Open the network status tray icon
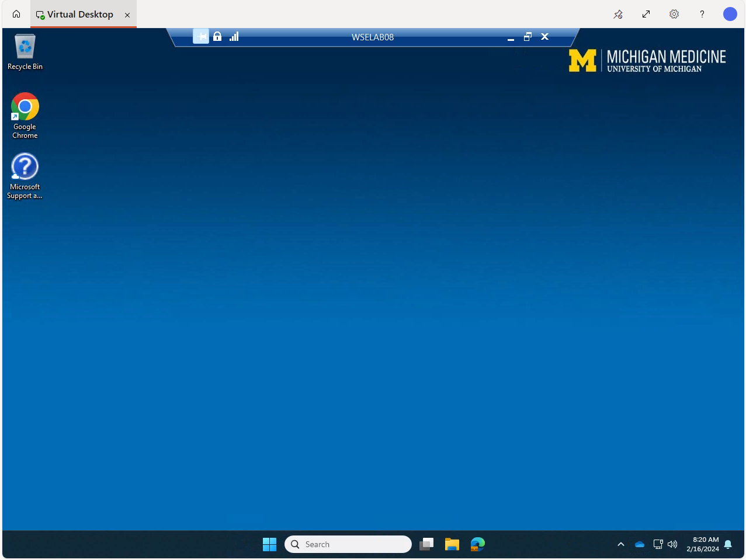The width and height of the screenshot is (746, 560). (658, 544)
